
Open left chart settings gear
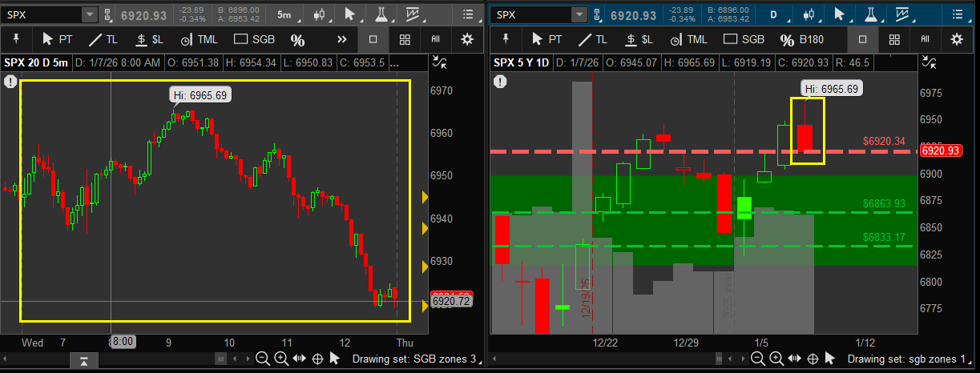click(x=467, y=39)
